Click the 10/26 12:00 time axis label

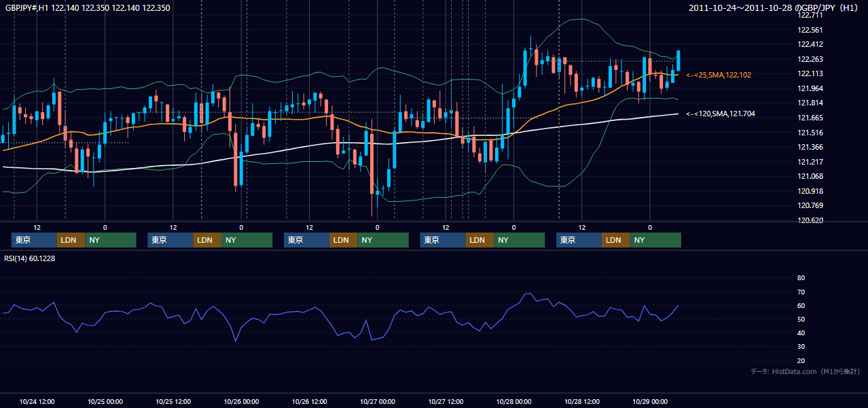[x=309, y=401]
